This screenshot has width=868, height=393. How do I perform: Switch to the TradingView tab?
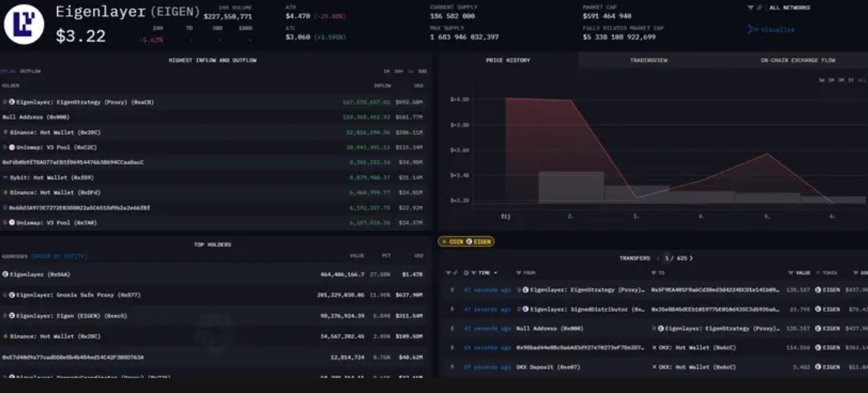click(648, 60)
